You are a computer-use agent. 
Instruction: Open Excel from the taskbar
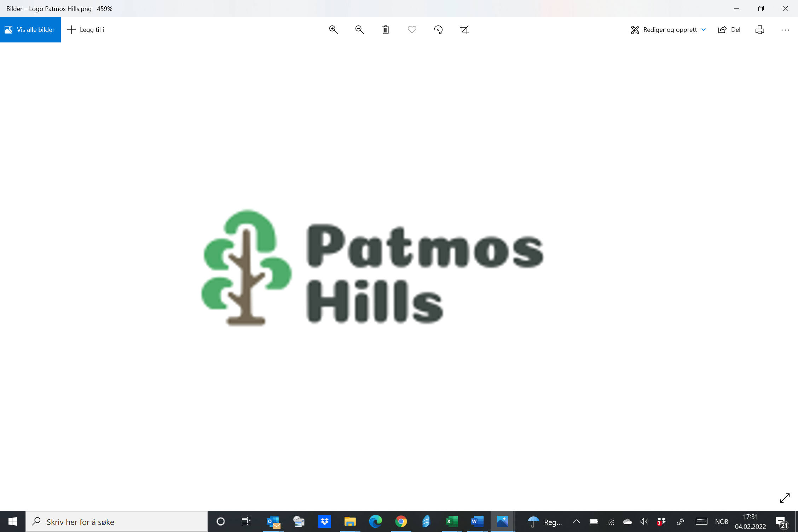[x=452, y=521]
